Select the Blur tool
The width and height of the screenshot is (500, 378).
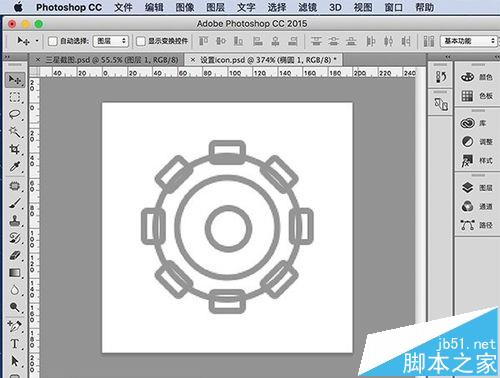tap(15, 290)
